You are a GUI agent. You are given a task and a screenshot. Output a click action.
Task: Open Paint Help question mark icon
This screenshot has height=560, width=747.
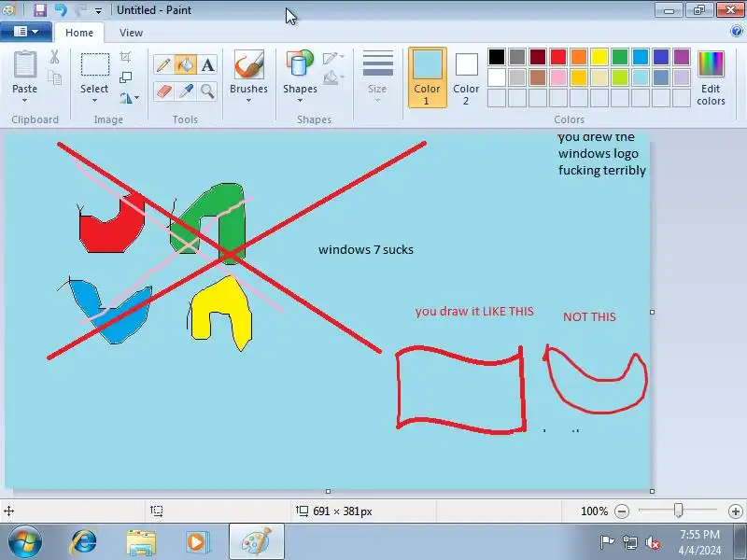pos(736,32)
